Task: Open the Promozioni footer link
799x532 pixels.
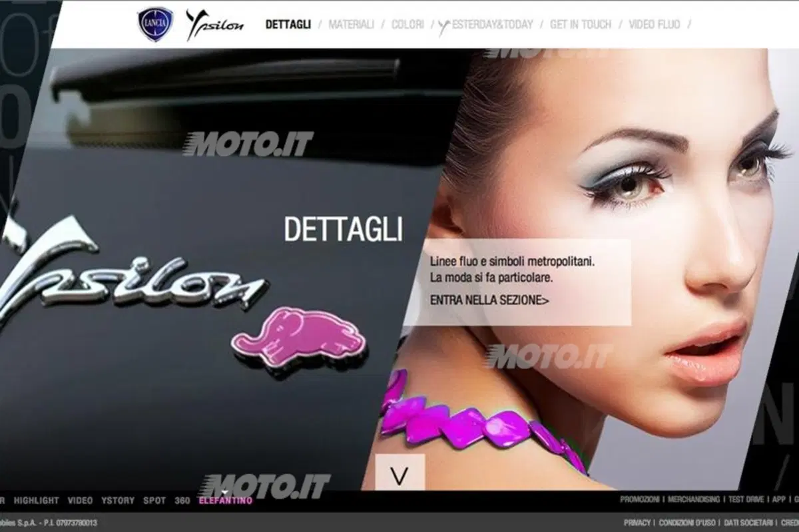Action: tap(640, 499)
